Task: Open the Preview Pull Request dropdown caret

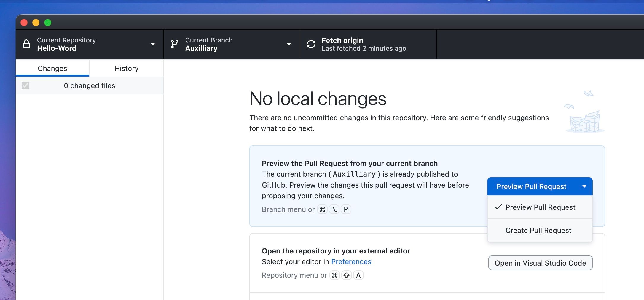Action: [x=584, y=186]
